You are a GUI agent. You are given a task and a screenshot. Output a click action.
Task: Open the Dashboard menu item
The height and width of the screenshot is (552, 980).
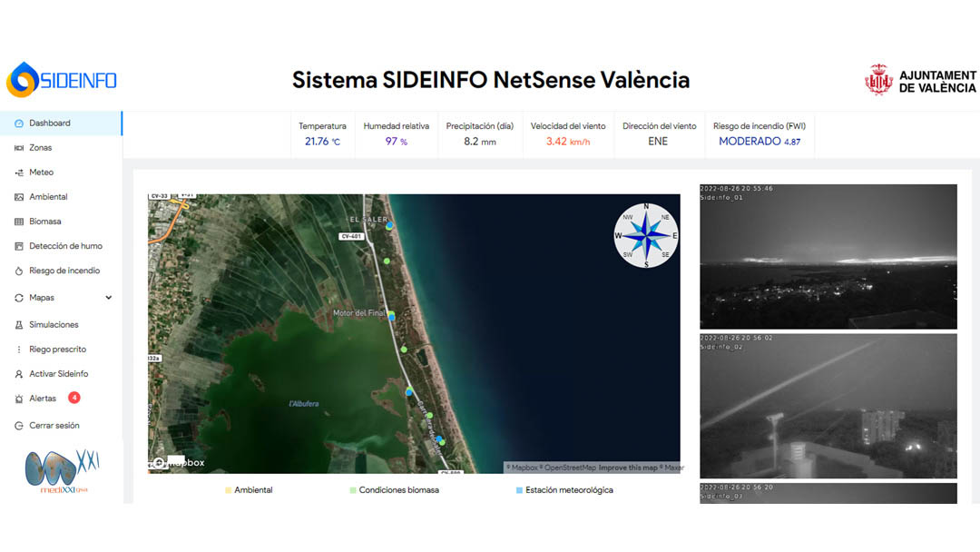click(x=61, y=123)
